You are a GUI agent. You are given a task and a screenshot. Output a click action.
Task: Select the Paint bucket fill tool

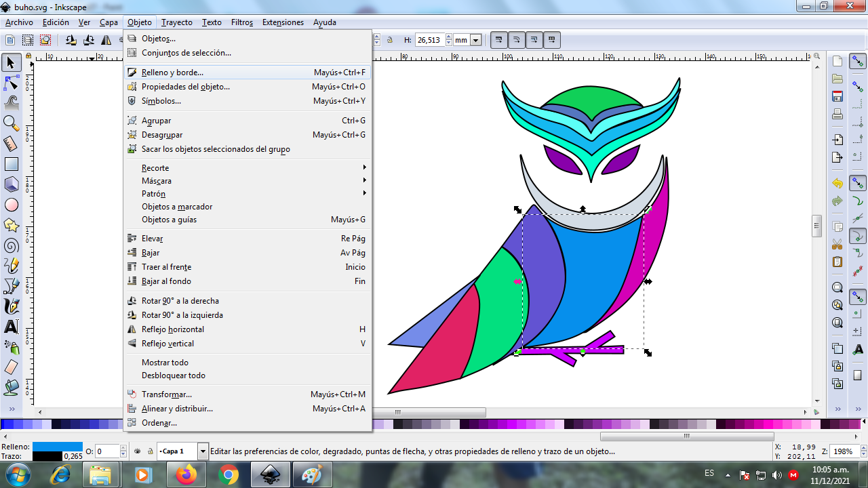click(11, 388)
